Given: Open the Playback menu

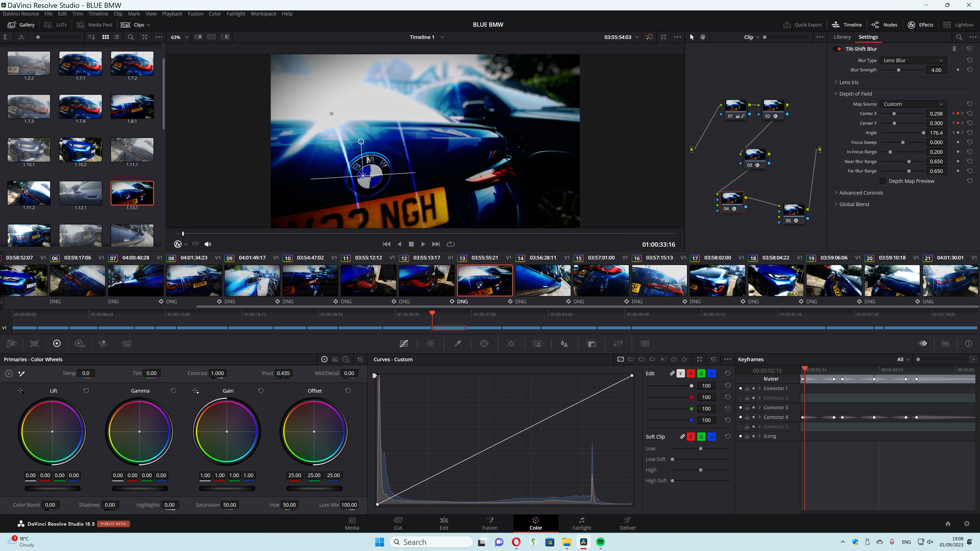Looking at the screenshot, I should click(172, 14).
